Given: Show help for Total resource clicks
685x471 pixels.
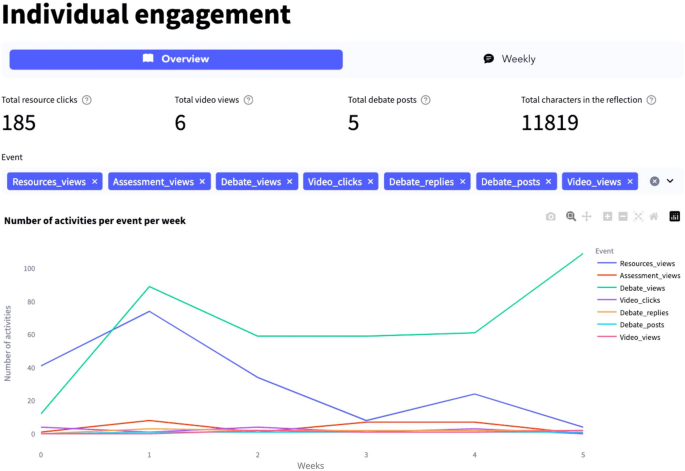Looking at the screenshot, I should [x=87, y=100].
